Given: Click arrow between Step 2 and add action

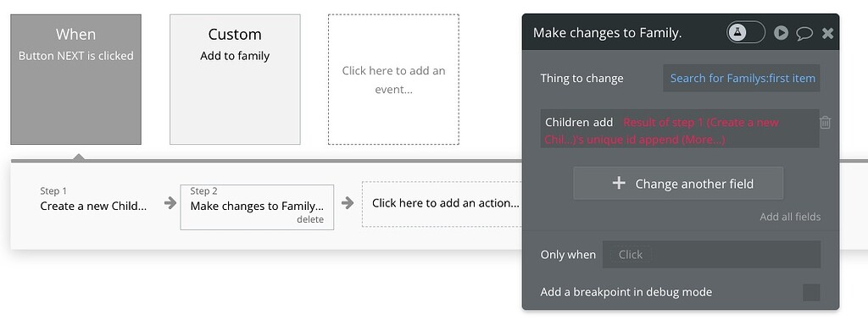Looking at the screenshot, I should pos(348,203).
